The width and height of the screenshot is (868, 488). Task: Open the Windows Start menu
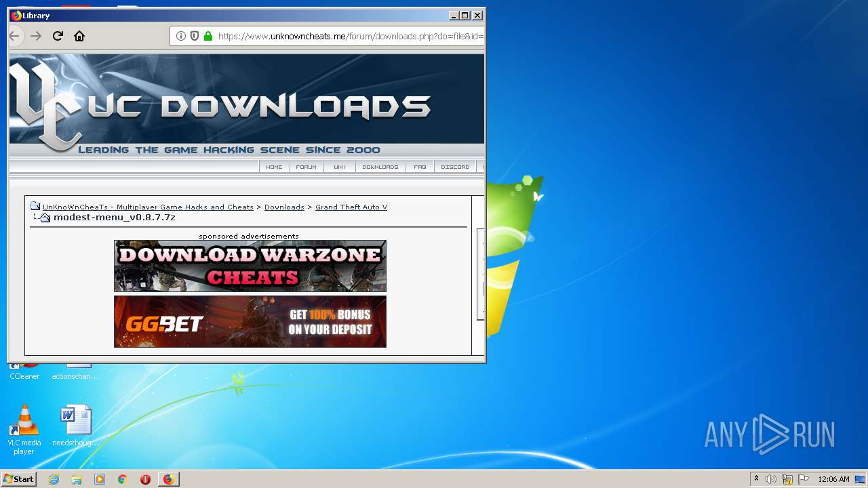click(18, 479)
